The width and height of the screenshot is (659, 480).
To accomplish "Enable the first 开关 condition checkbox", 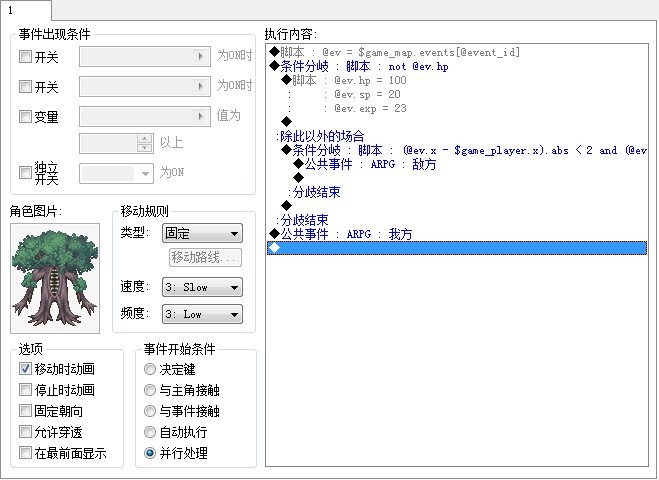I will tap(25, 57).
